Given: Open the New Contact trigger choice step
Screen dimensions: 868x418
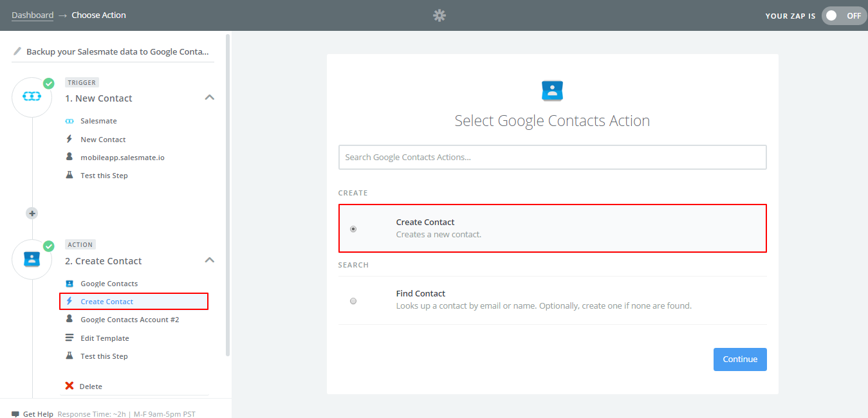Looking at the screenshot, I should pos(103,139).
